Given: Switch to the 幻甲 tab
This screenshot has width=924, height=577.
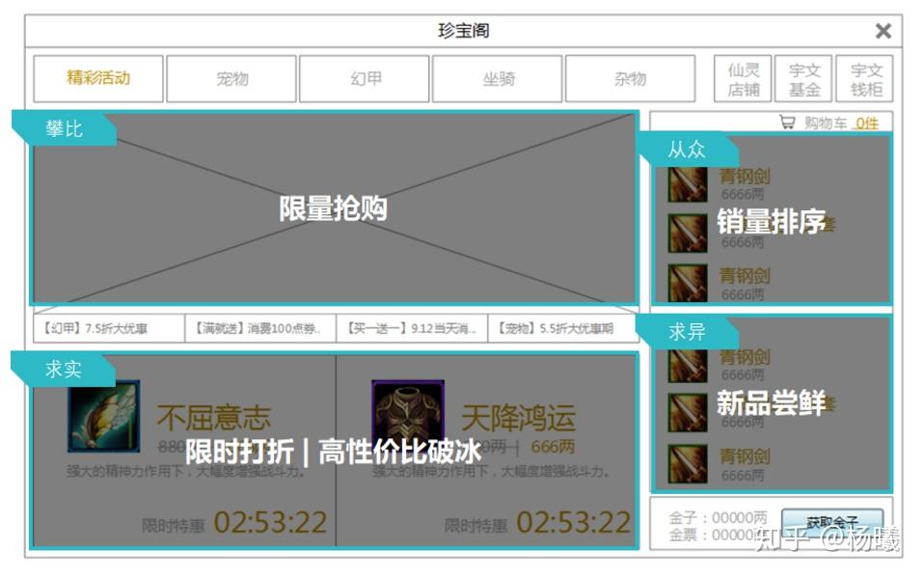Looking at the screenshot, I should 365,79.
